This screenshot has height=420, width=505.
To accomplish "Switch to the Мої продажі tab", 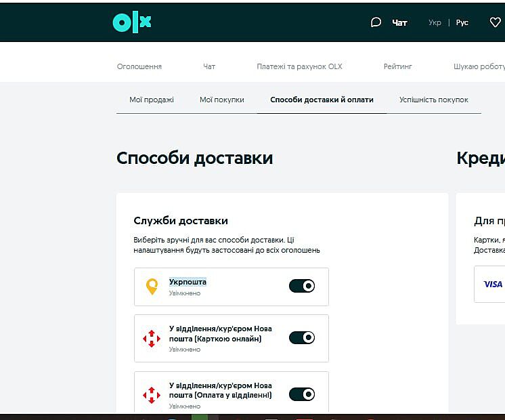I will (x=152, y=100).
